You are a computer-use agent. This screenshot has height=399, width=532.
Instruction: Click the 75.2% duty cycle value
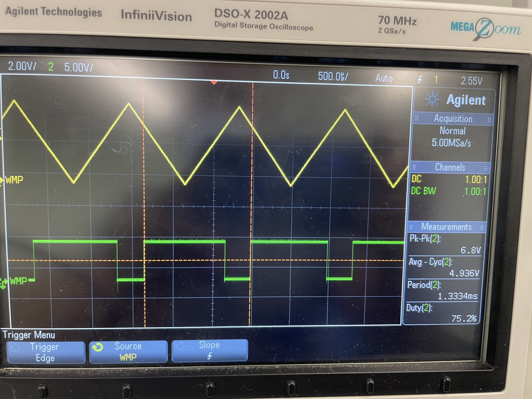pos(464,319)
